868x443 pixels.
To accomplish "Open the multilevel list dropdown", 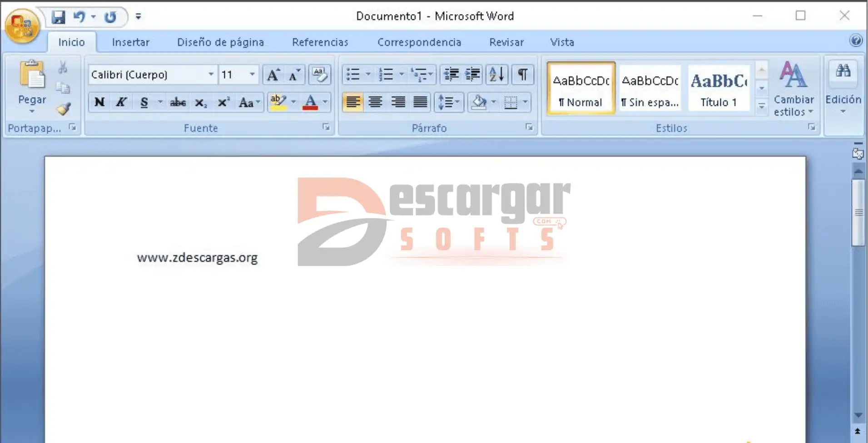I will tap(430, 74).
